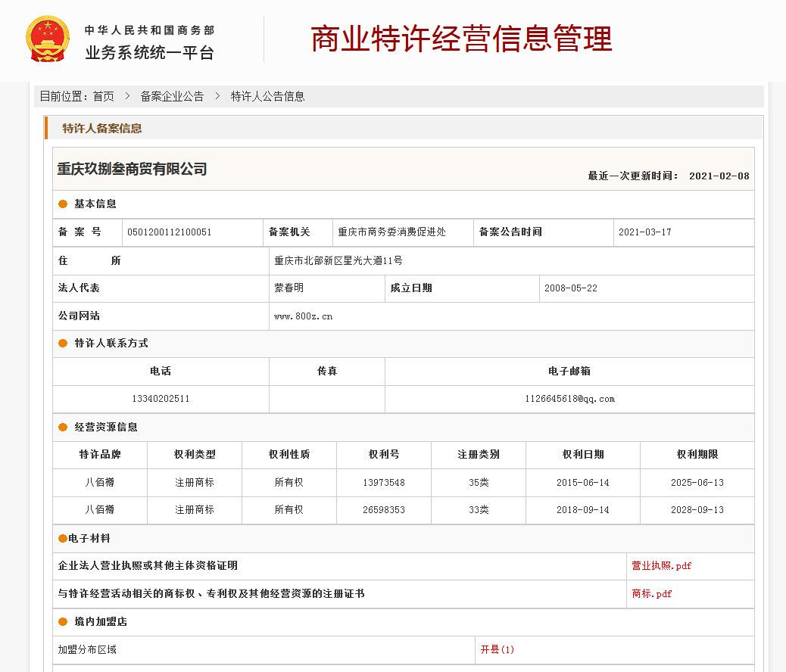The height and width of the screenshot is (672, 786).
Task: Click the 权利类型 column header
Action: tap(195, 455)
